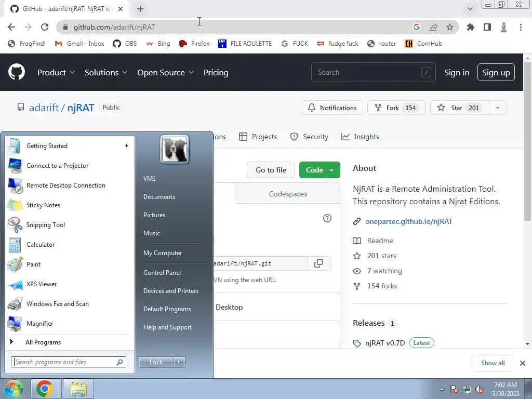The height and width of the screenshot is (399, 532).
Task: Click Chrome's back arrow button
Action: click(x=11, y=27)
